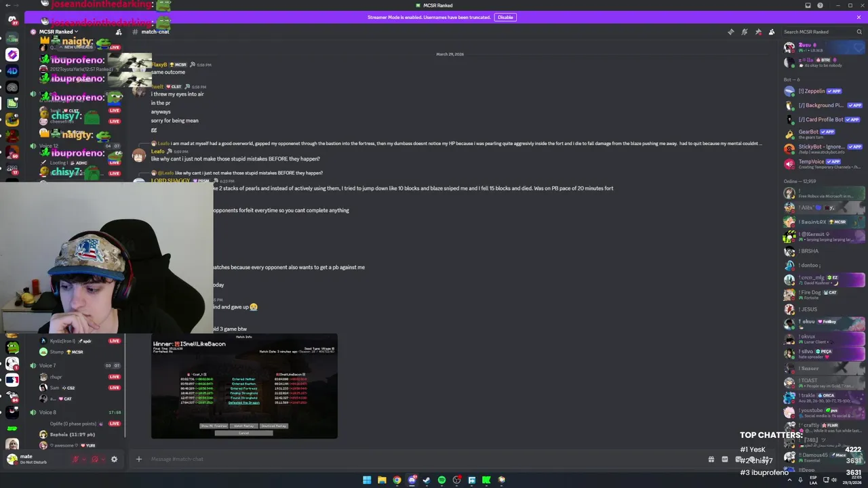Open Card Profile Bot entry
The image size is (868, 488).
[x=823, y=119]
